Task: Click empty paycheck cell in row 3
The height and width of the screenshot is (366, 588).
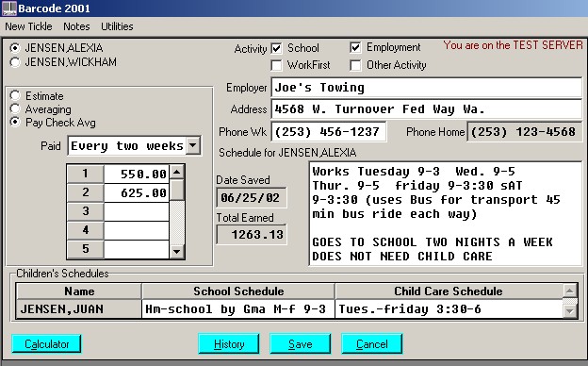Action: (137, 211)
